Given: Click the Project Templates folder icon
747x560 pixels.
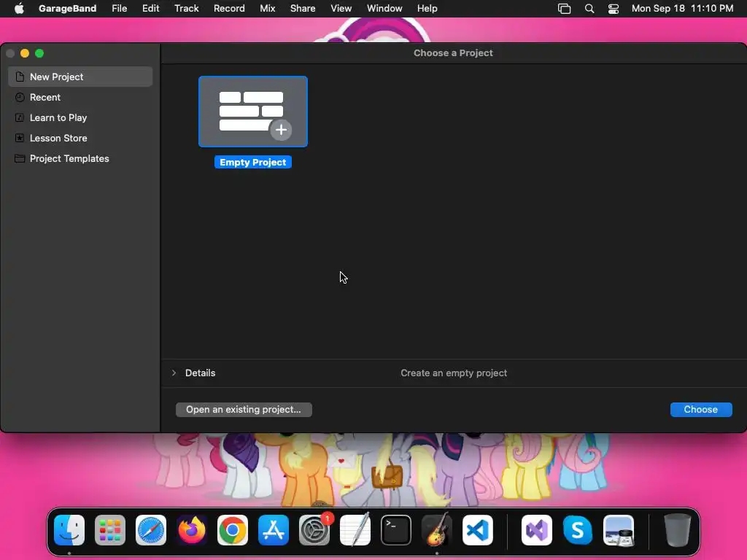Looking at the screenshot, I should tap(20, 158).
